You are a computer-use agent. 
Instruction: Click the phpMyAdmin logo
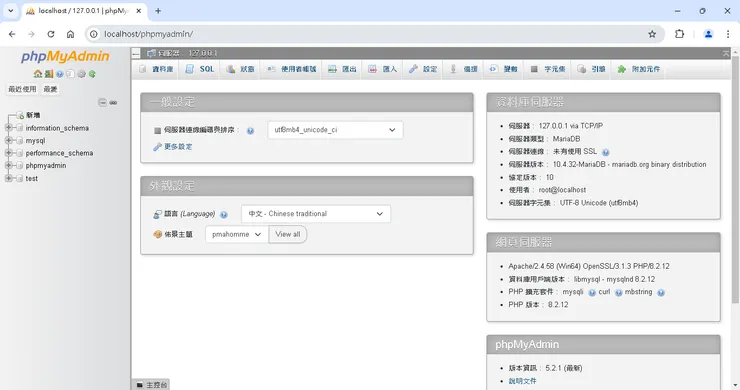pos(65,57)
